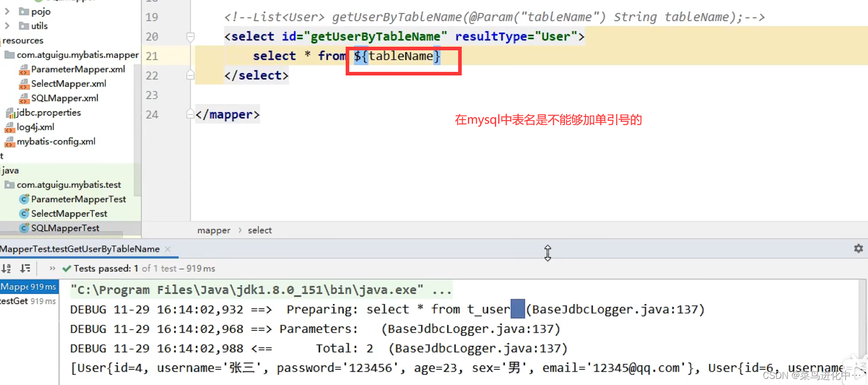The image size is (868, 385).
Task: Open log4j.xml file
Action: (35, 127)
